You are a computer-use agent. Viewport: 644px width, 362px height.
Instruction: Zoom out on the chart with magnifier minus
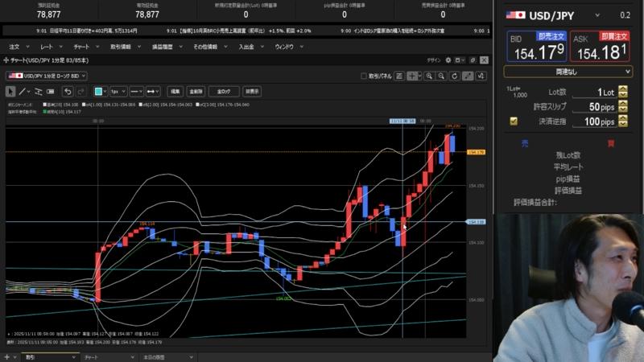pyautogui.click(x=442, y=76)
